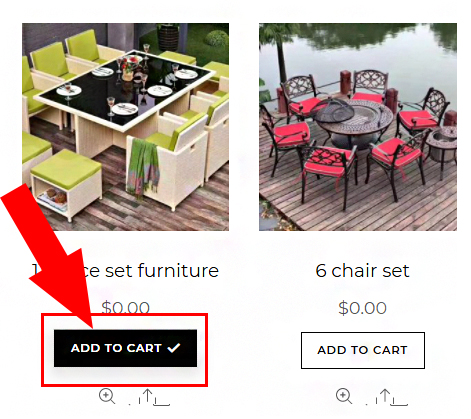Screen dimensions: 471x419
Task: Open the 6 chair set product title
Action: pyautogui.click(x=362, y=271)
